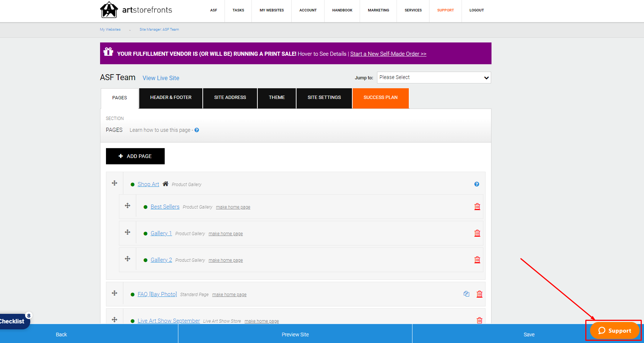Click the move handle for Shop Art page

[x=114, y=183]
